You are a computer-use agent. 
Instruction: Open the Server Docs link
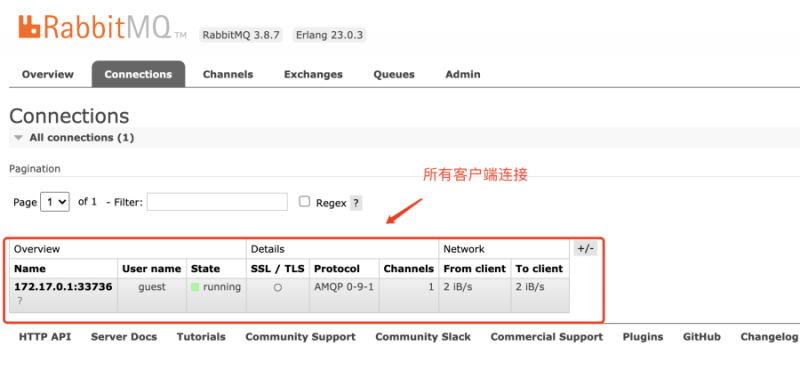pyautogui.click(x=124, y=337)
